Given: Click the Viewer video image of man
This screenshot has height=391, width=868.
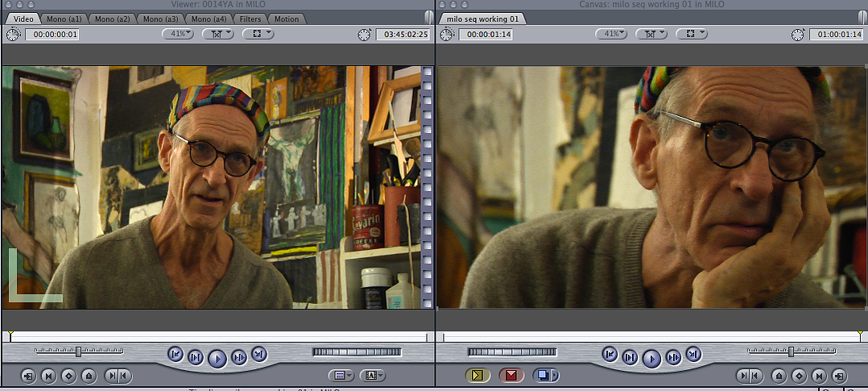Looking at the screenshot, I should (217, 188).
